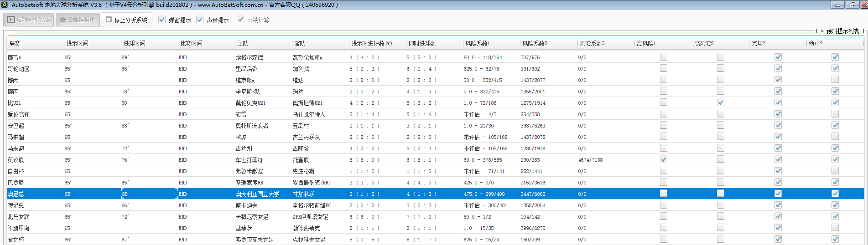
Task: Toggle 命中 checkbox for 波女杯 row
Action: (835, 239)
